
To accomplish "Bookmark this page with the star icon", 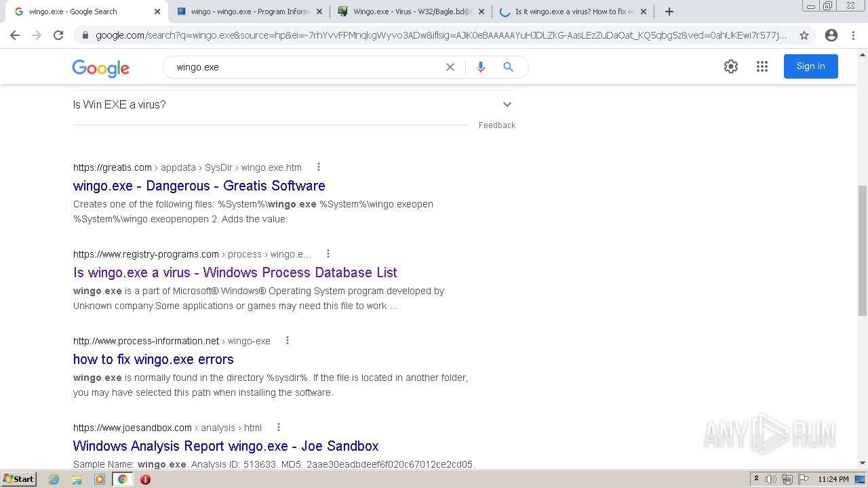I will click(x=804, y=35).
